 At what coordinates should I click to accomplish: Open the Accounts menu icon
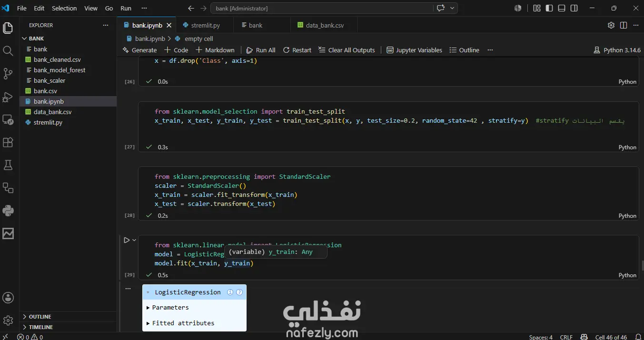8,298
